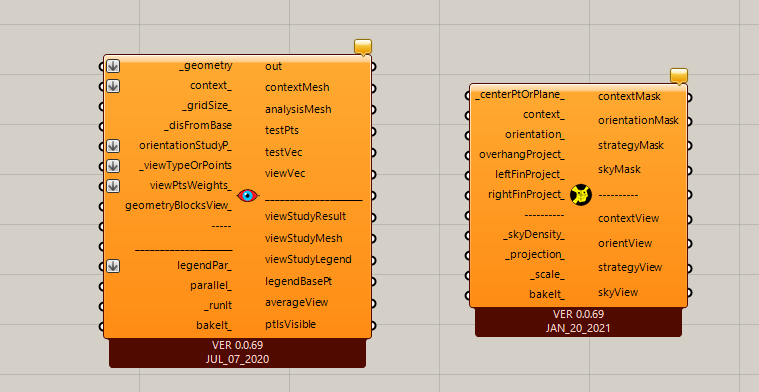
Task: Click the down-arrow icon beside orientationStudyP_
Action: [113, 146]
